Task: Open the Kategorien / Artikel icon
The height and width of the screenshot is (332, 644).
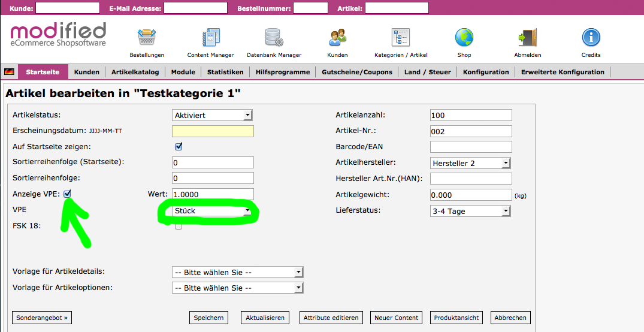Action: pos(400,38)
